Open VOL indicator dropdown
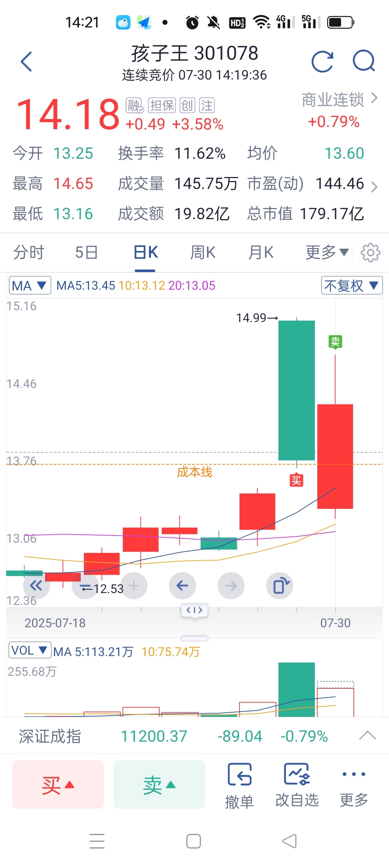389x868 pixels. [30, 650]
